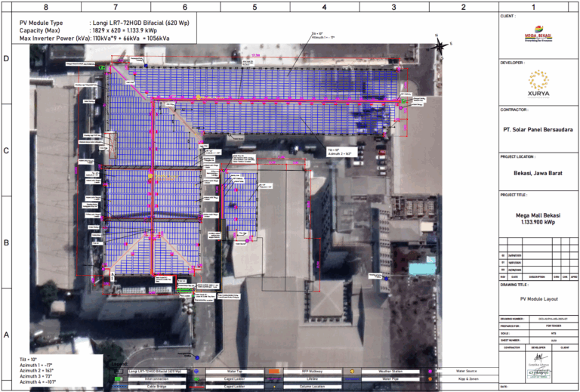
Task: Click the signature in the title block
Action: pyautogui.click(x=537, y=357)
